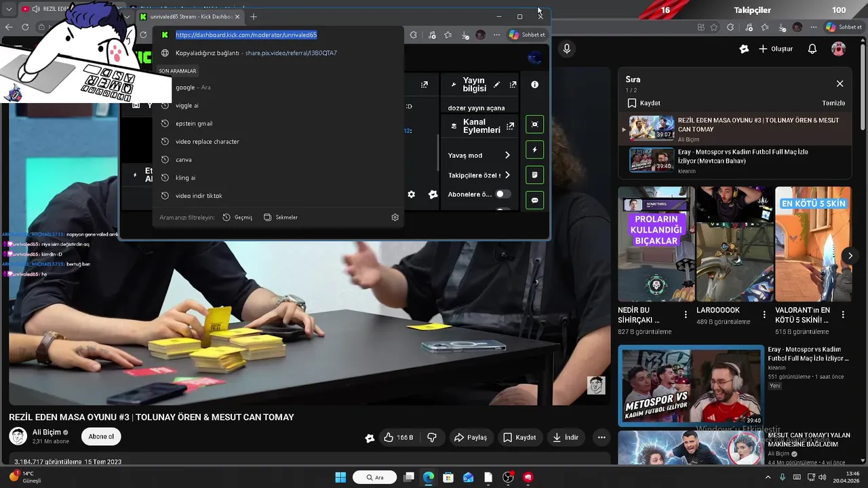
Task: Toggle the Abonelere özel switch
Action: pos(502,194)
